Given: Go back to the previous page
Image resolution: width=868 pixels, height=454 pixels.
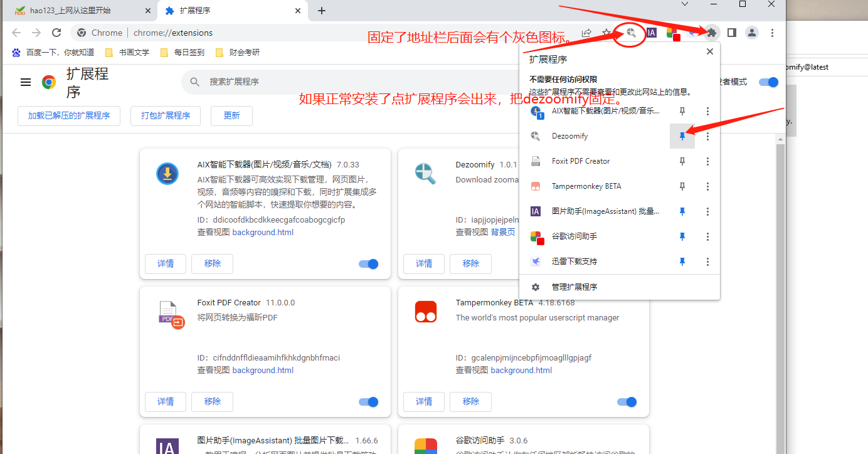Looking at the screenshot, I should point(16,33).
